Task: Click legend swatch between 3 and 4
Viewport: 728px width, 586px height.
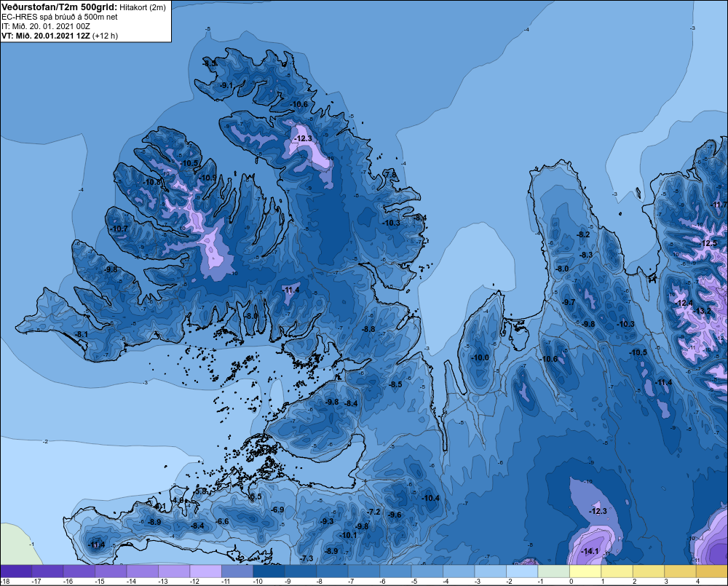Action: pos(680,571)
